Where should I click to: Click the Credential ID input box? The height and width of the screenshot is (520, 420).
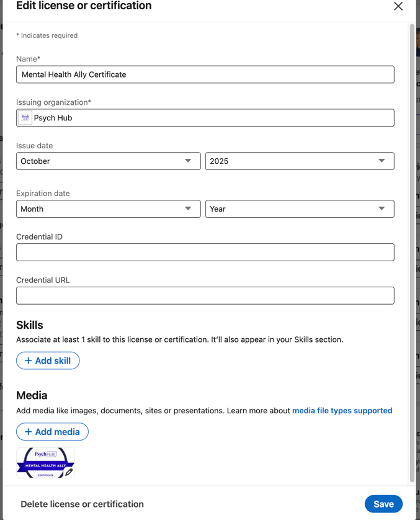coord(205,253)
